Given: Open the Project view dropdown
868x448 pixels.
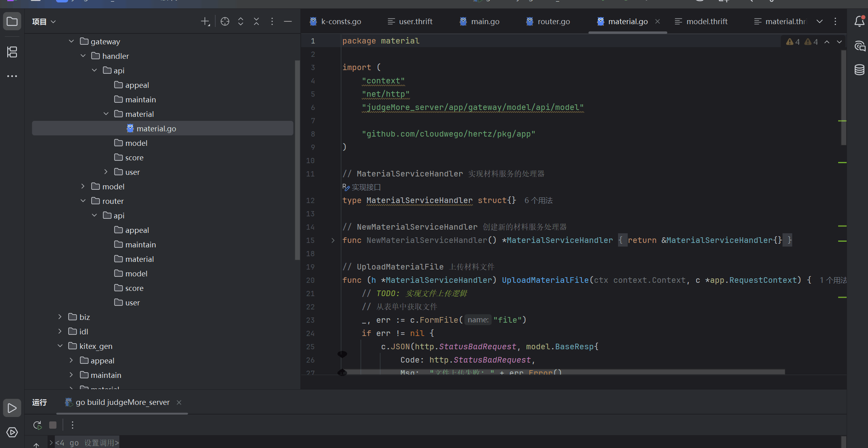Looking at the screenshot, I should 44,21.
